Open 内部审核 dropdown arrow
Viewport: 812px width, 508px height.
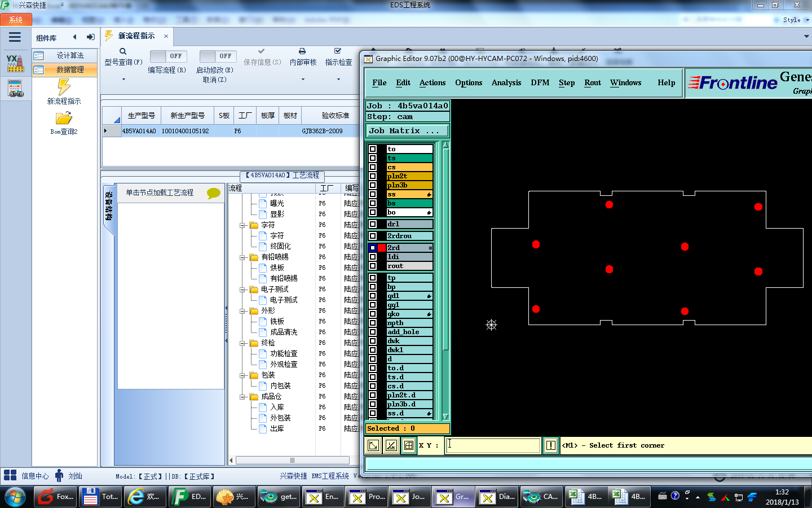(x=303, y=80)
